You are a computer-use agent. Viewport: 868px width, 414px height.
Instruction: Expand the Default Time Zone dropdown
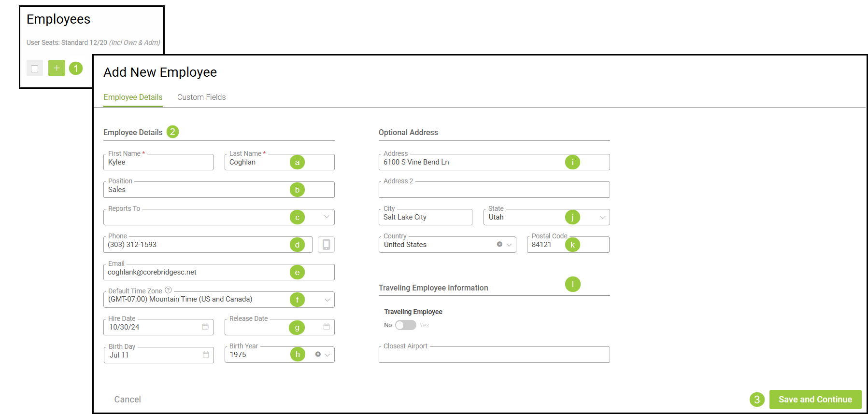point(327,300)
